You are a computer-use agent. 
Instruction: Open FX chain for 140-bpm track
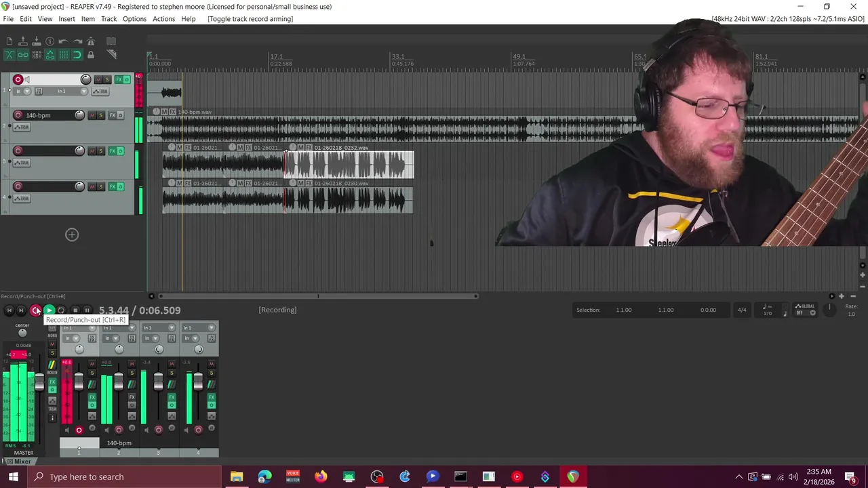[x=113, y=115]
